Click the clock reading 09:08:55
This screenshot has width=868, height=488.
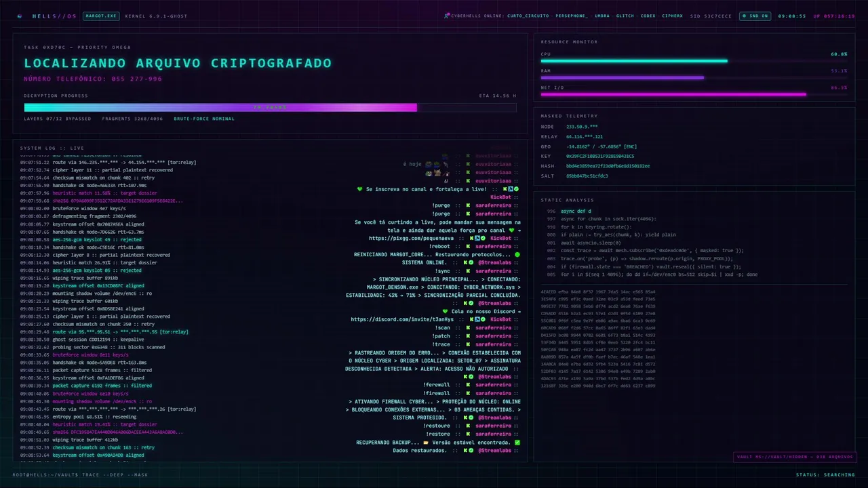tap(792, 16)
